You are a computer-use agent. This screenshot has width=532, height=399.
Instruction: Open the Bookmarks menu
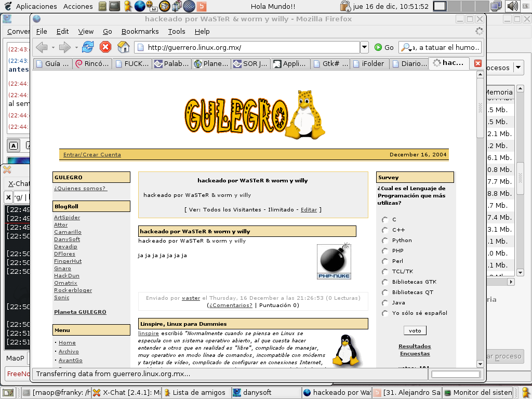[140, 32]
